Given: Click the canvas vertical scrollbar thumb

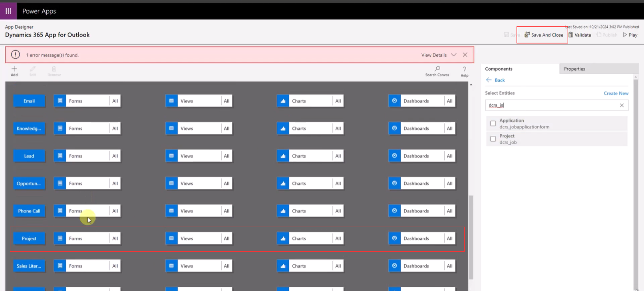Looking at the screenshot, I should (x=471, y=237).
